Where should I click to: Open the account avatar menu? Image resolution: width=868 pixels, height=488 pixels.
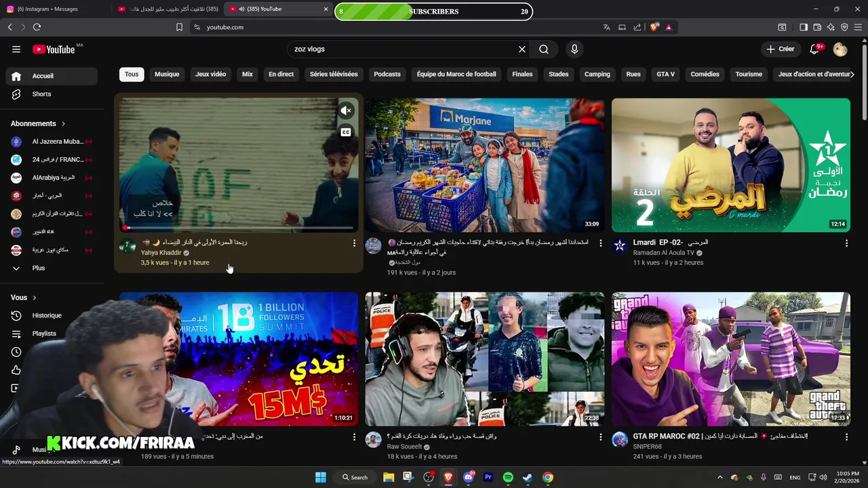pos(840,49)
